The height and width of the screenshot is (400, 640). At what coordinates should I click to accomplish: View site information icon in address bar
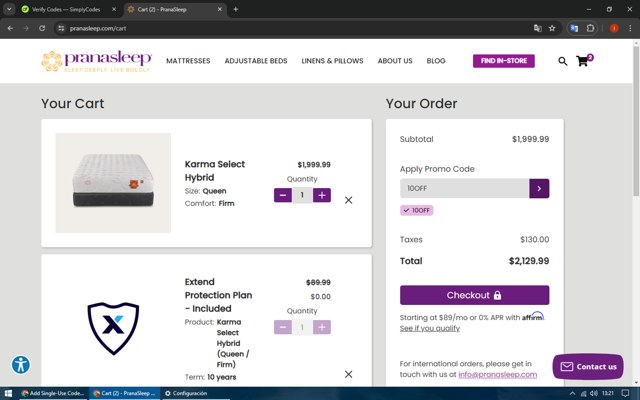coord(61,28)
